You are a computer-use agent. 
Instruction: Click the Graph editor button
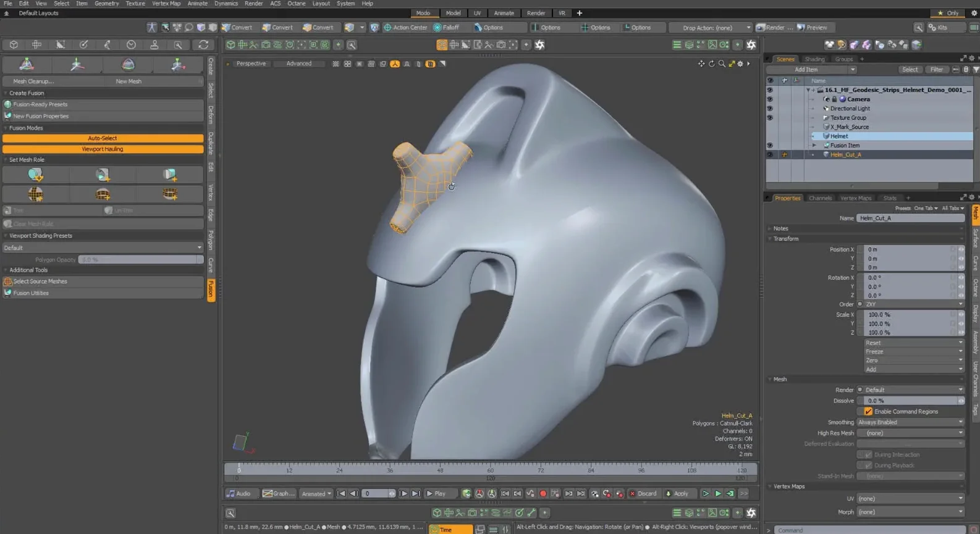278,493
